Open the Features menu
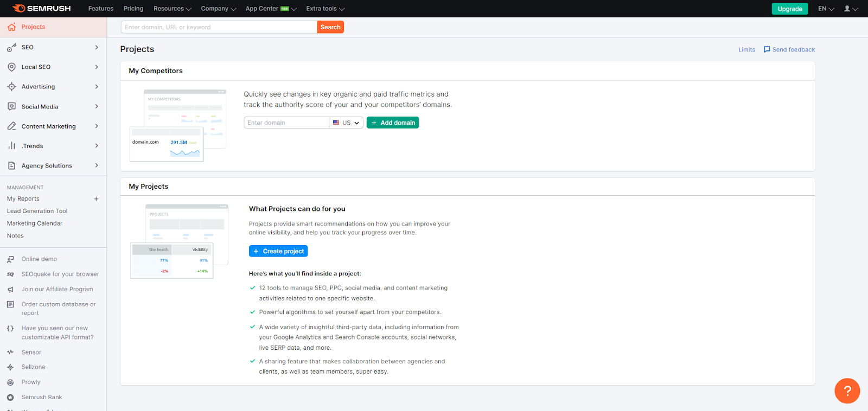 [101, 9]
